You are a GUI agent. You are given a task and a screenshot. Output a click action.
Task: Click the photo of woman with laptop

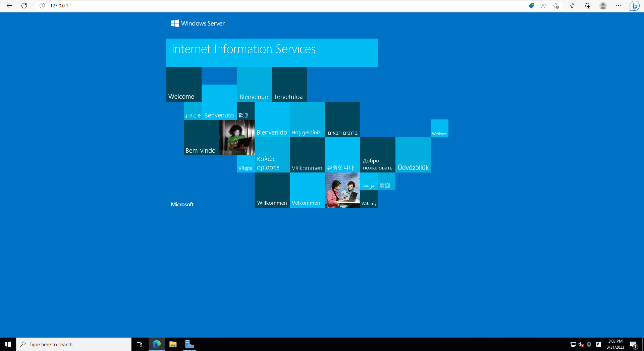[x=237, y=137]
